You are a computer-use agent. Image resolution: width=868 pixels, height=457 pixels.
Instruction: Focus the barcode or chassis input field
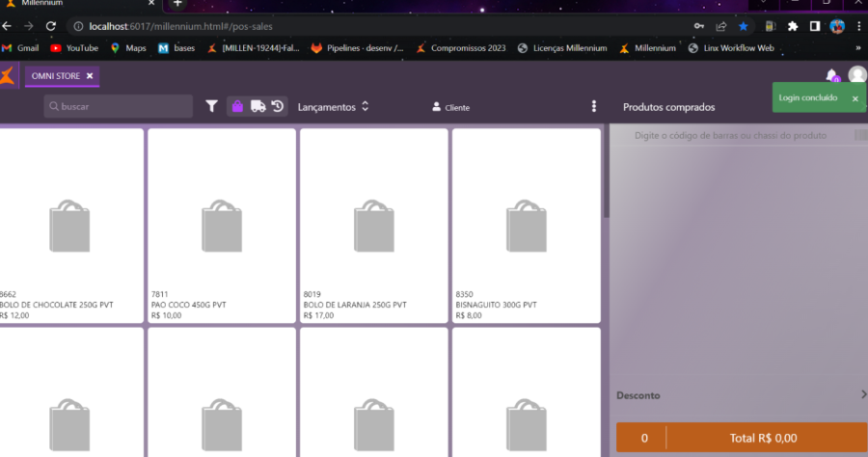coord(730,136)
